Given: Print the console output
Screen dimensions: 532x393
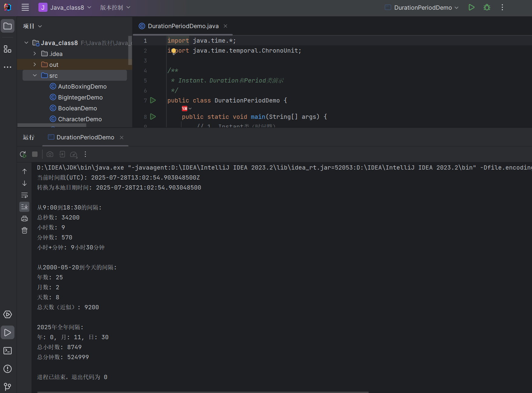Looking at the screenshot, I should point(25,219).
